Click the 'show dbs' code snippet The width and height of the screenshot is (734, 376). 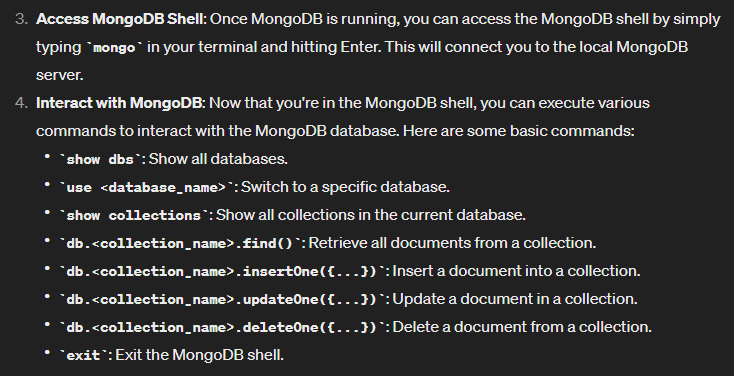pos(100,159)
